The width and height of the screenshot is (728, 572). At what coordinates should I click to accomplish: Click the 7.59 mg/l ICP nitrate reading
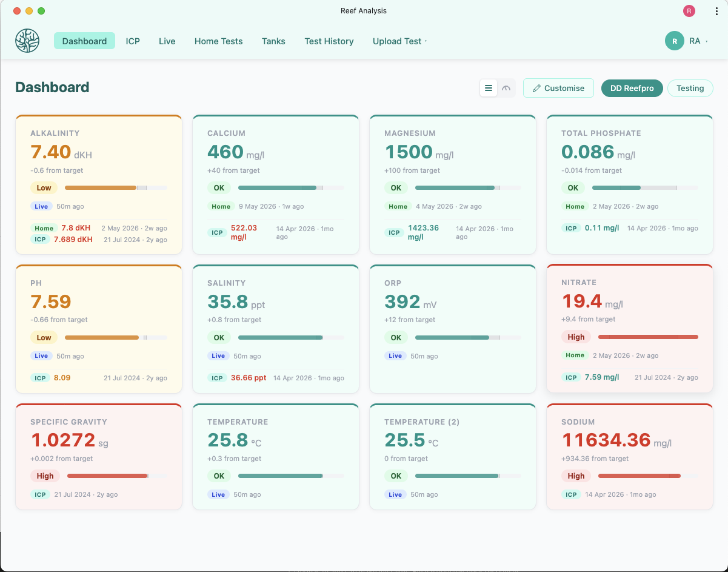click(602, 377)
